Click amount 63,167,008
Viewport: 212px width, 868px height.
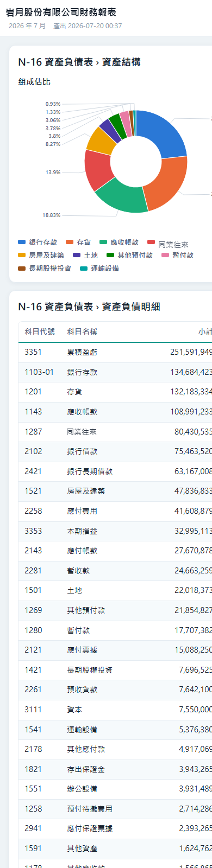[x=193, y=471]
